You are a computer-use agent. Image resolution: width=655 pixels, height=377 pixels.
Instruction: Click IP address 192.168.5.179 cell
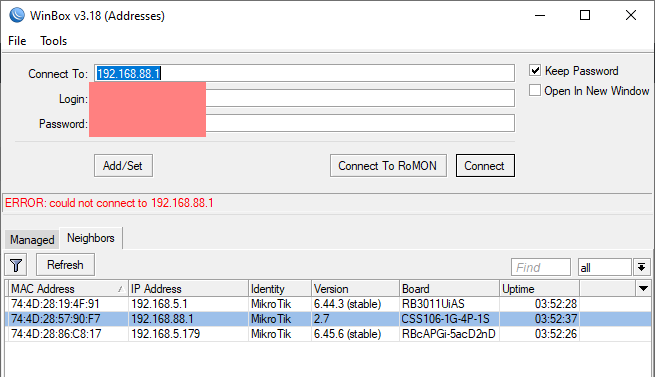pyautogui.click(x=165, y=334)
